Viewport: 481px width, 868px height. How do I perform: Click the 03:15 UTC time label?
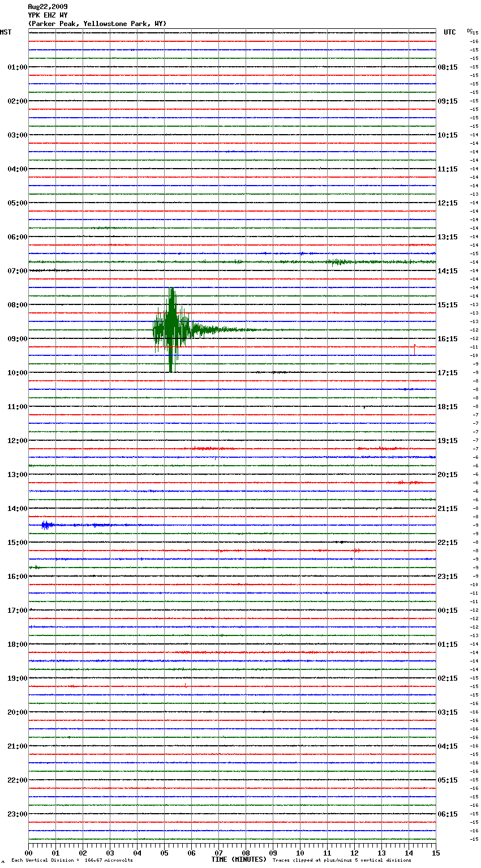click(x=448, y=712)
